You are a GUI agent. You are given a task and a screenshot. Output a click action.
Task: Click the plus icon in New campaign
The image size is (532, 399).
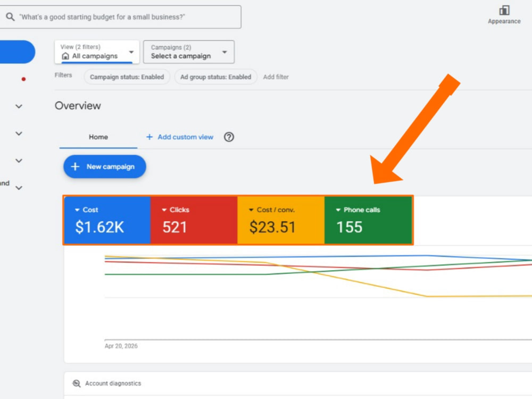(75, 167)
